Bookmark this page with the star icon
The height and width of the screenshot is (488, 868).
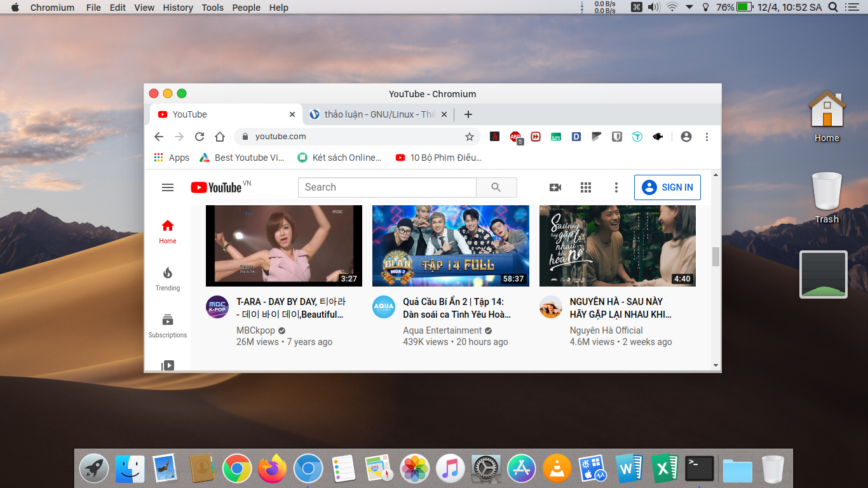coord(470,137)
